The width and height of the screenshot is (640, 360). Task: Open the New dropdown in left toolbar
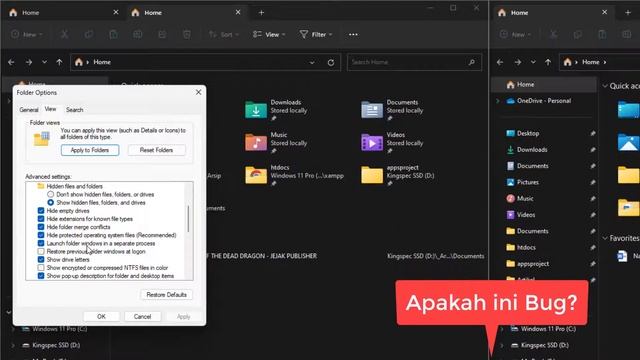click(27, 35)
